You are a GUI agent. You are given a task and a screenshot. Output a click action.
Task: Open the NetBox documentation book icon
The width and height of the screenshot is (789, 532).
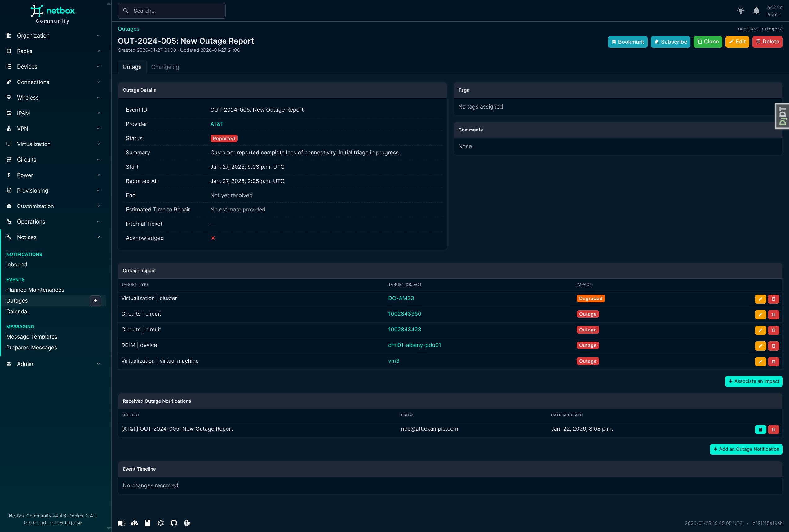[x=122, y=523]
